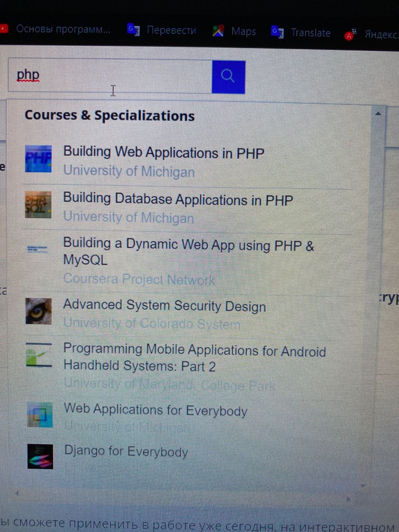
Task: Focus the search field containing php
Action: (x=110, y=76)
